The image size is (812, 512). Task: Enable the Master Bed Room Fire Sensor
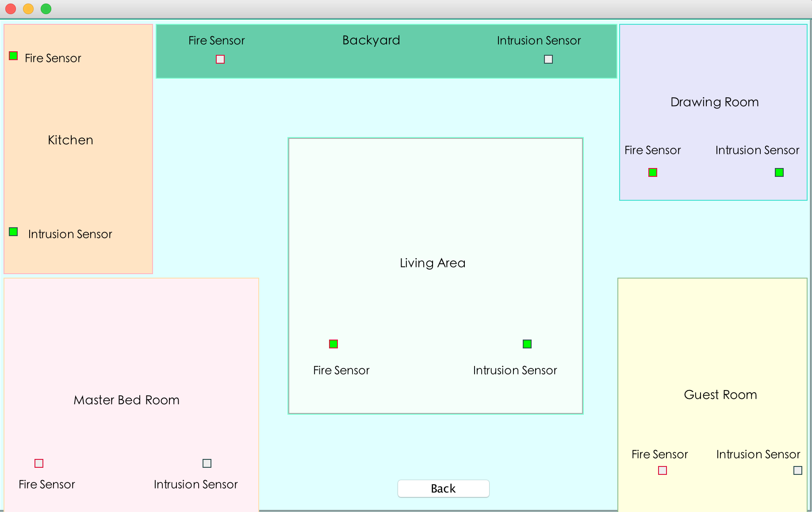point(39,463)
